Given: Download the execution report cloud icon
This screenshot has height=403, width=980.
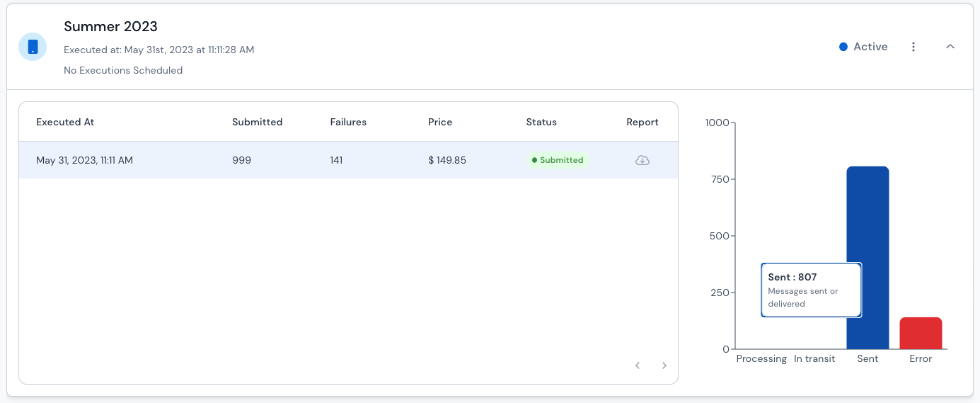Looking at the screenshot, I should coord(642,160).
